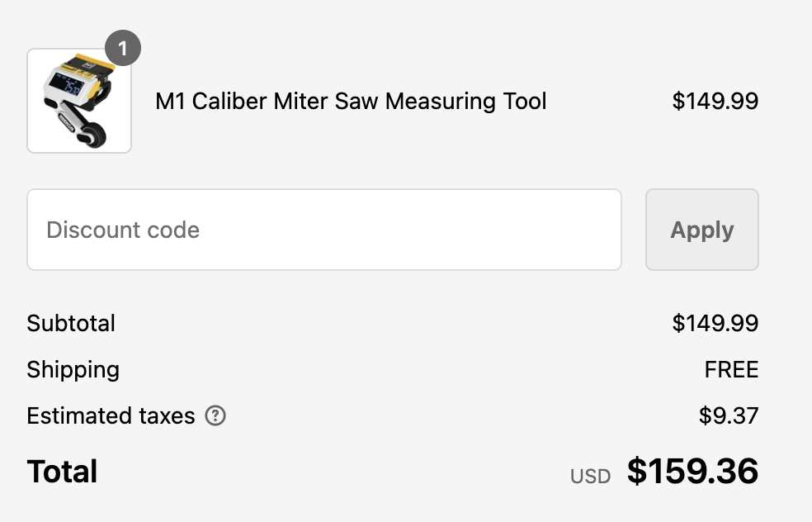The width and height of the screenshot is (812, 522).
Task: Click the subtotal amount of $149.99
Action: click(x=715, y=323)
